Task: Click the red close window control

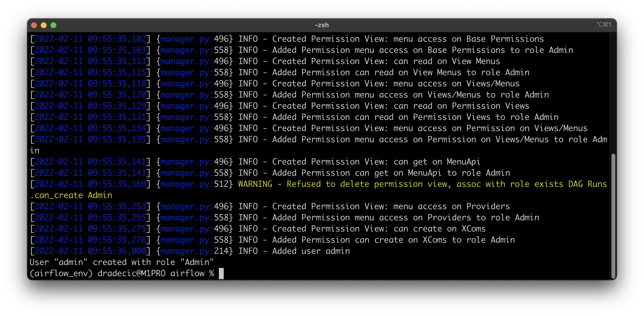Action: [34, 25]
